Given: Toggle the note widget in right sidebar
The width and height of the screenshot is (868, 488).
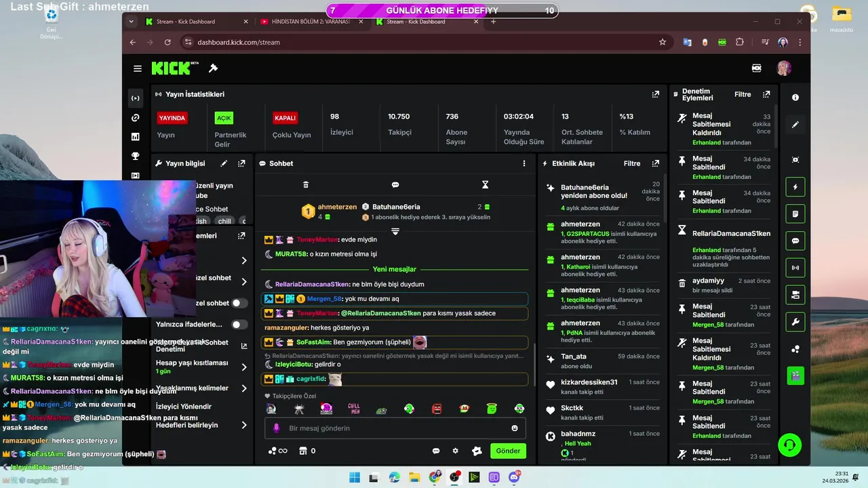Looking at the screenshot, I should [795, 214].
